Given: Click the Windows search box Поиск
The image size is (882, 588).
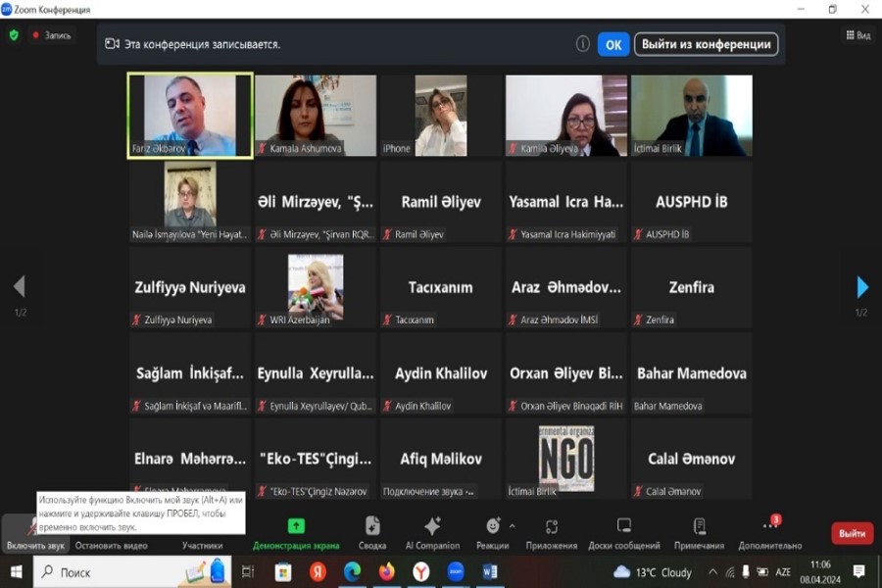Looking at the screenshot, I should pyautogui.click(x=134, y=572).
